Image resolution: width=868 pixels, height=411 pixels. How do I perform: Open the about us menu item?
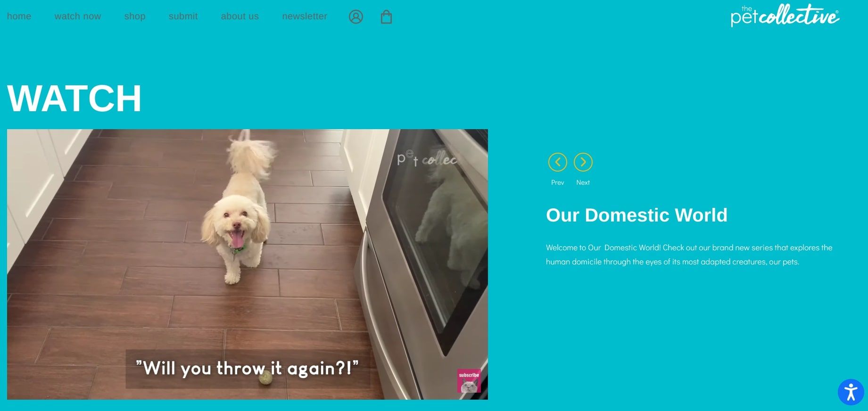coord(240,16)
